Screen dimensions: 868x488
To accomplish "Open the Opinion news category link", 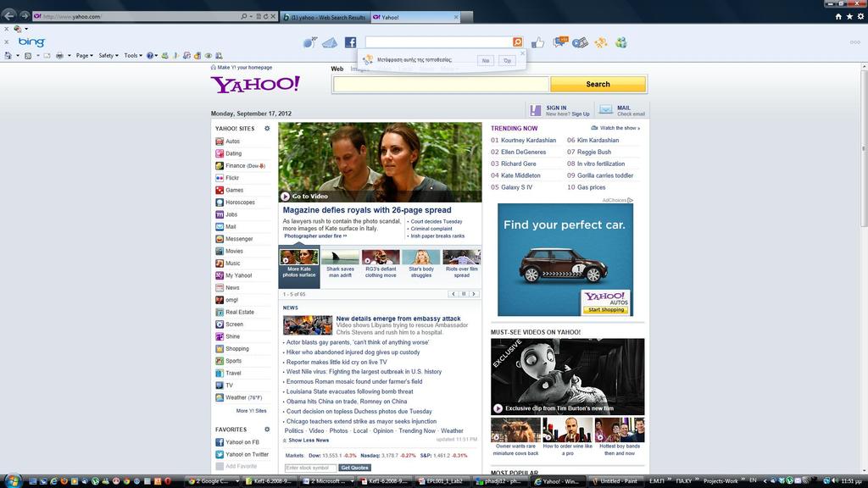I will [383, 430].
